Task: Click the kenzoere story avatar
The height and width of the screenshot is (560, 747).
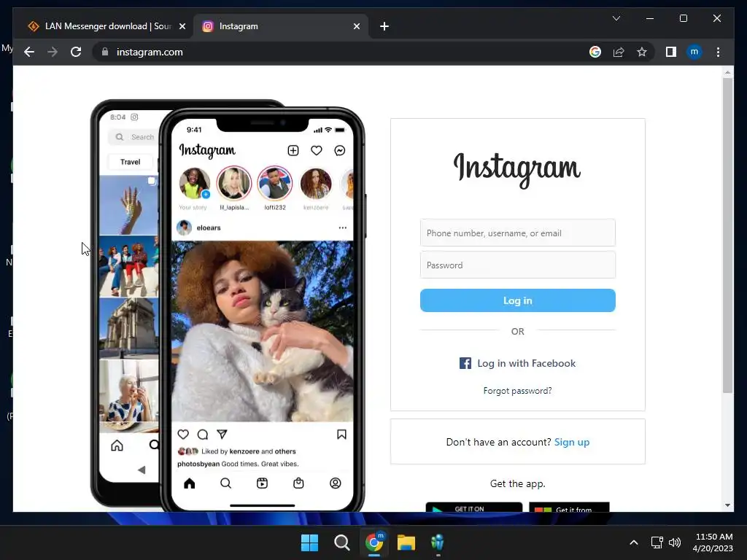Action: pyautogui.click(x=315, y=183)
